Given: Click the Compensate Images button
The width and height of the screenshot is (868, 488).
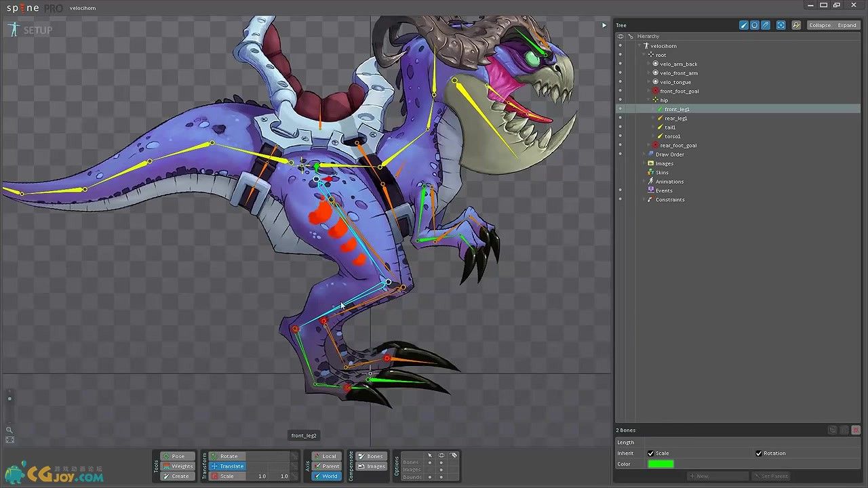Looking at the screenshot, I should (372, 466).
